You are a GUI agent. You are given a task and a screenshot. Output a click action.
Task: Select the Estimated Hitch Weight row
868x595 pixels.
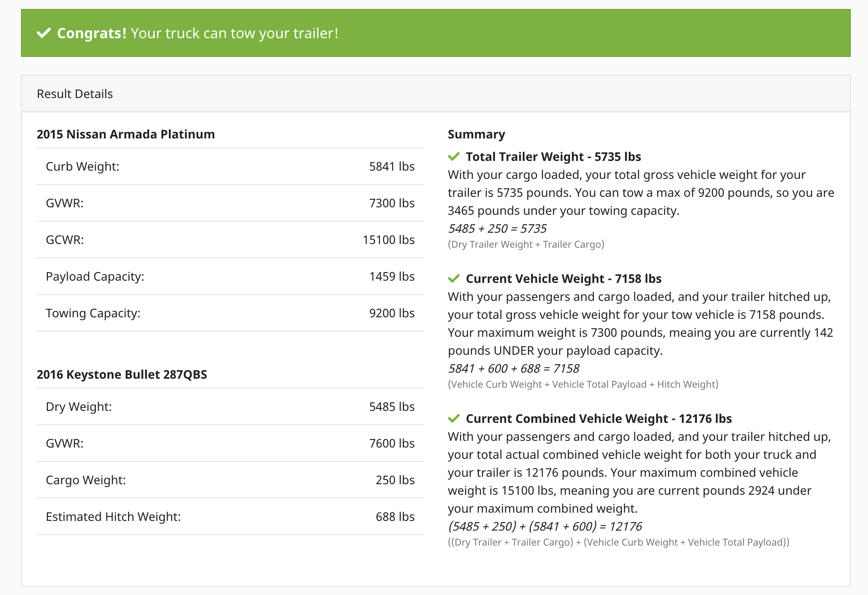(x=230, y=517)
